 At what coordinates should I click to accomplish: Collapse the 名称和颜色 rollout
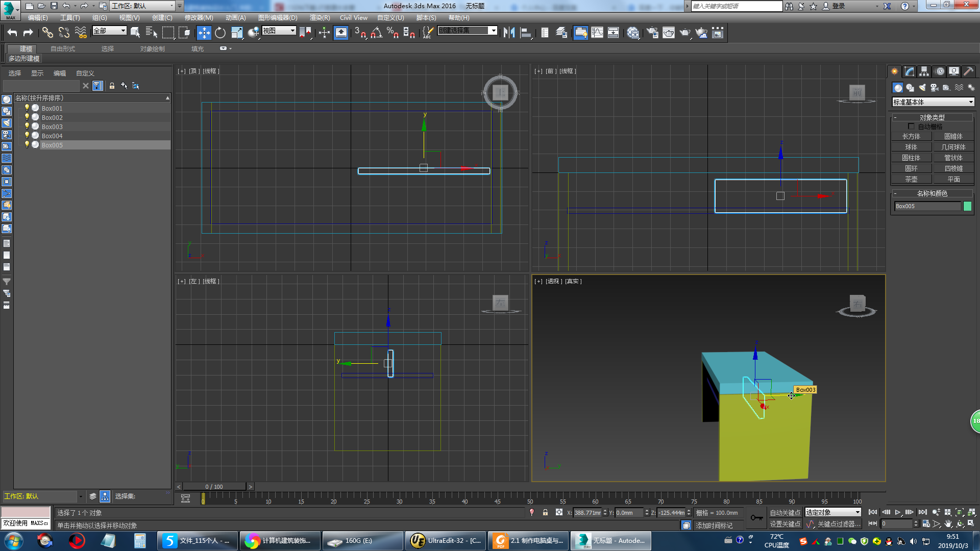[932, 193]
